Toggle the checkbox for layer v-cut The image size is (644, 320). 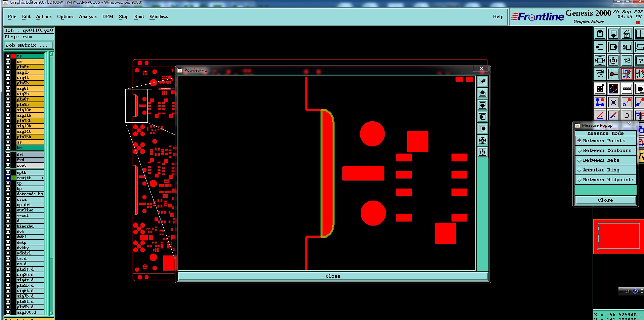tap(8, 215)
